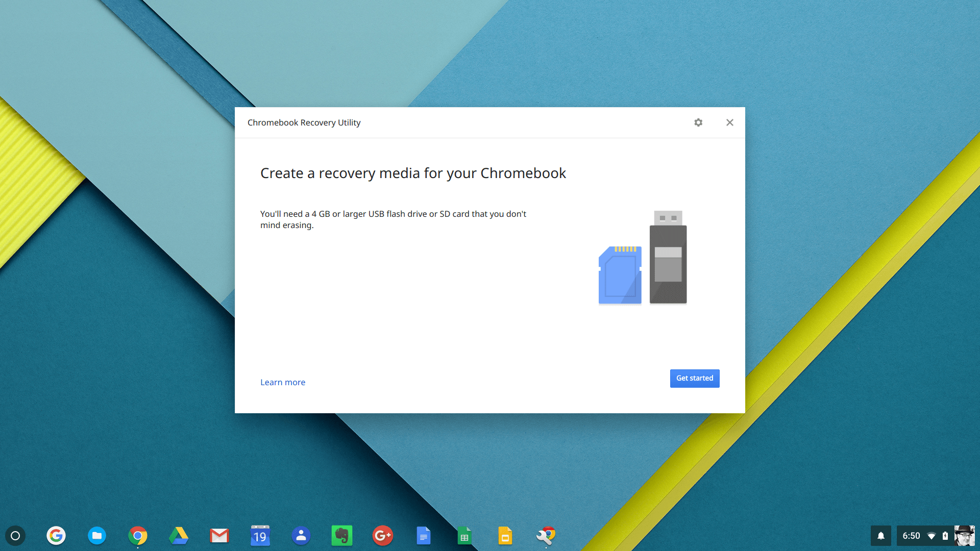Click the battery status icon

click(x=945, y=536)
